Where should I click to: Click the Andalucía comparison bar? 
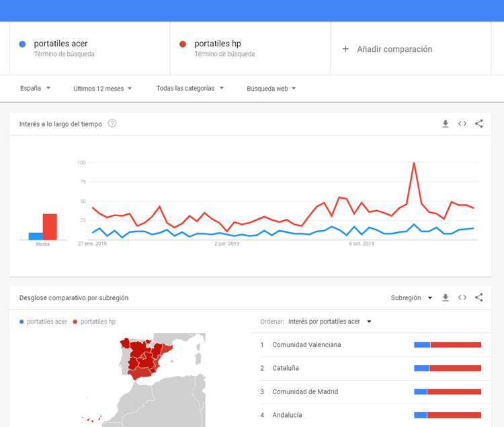[448, 415]
